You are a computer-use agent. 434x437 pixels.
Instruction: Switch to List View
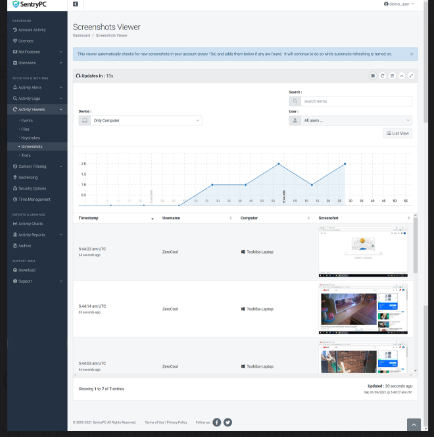[398, 133]
